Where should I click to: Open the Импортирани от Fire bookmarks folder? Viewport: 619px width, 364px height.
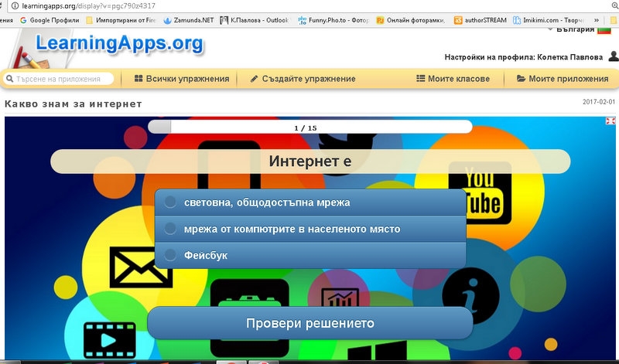tap(121, 20)
